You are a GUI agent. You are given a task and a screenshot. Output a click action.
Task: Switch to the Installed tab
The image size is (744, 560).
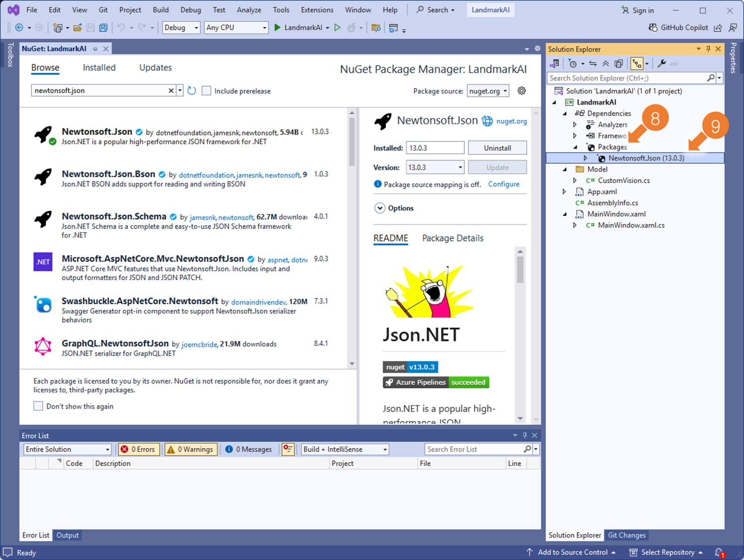[x=99, y=68]
